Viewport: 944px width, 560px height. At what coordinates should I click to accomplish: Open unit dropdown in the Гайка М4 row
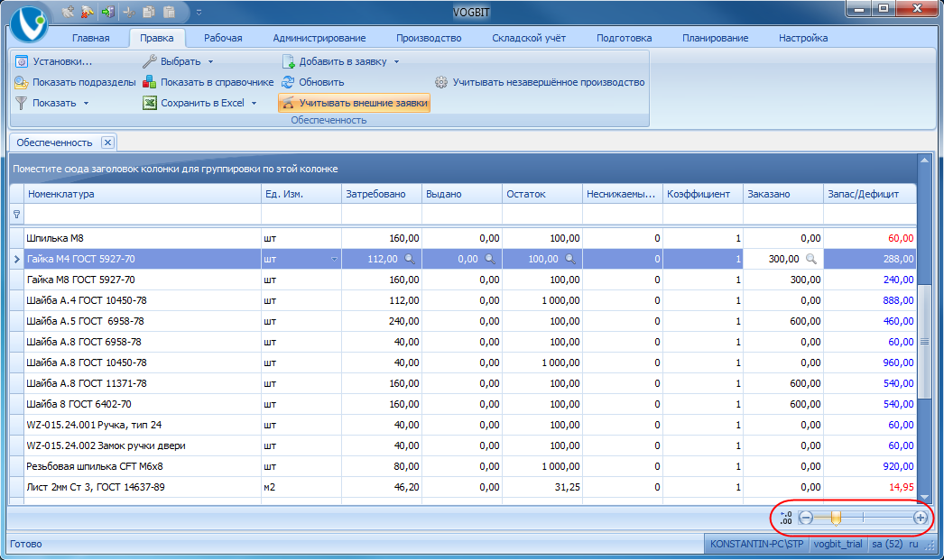(334, 259)
